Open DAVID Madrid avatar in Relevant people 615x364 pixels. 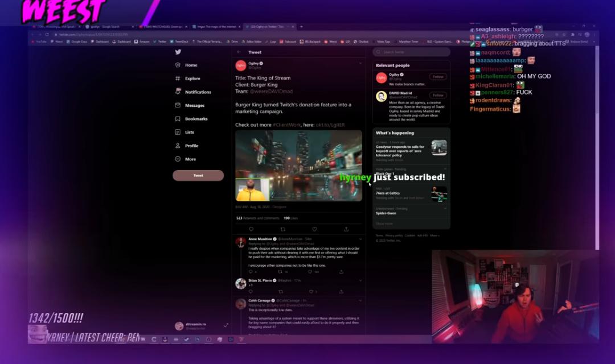pyautogui.click(x=381, y=96)
